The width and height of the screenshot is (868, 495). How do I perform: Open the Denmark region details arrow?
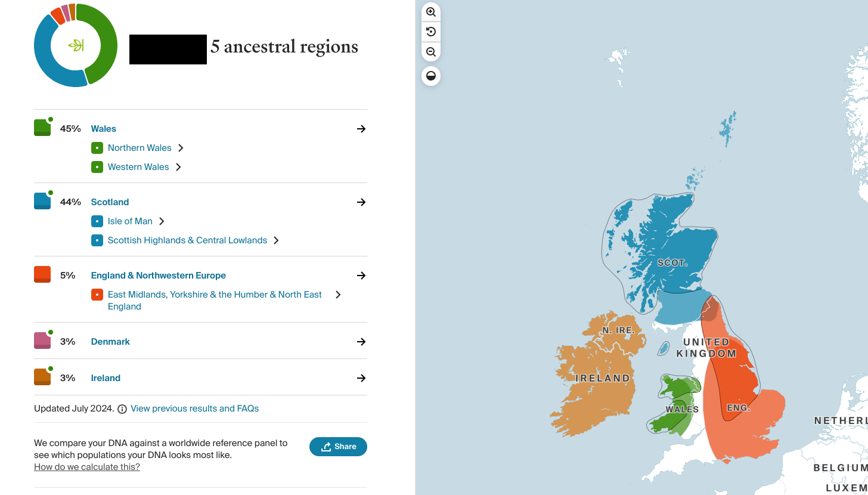click(361, 342)
